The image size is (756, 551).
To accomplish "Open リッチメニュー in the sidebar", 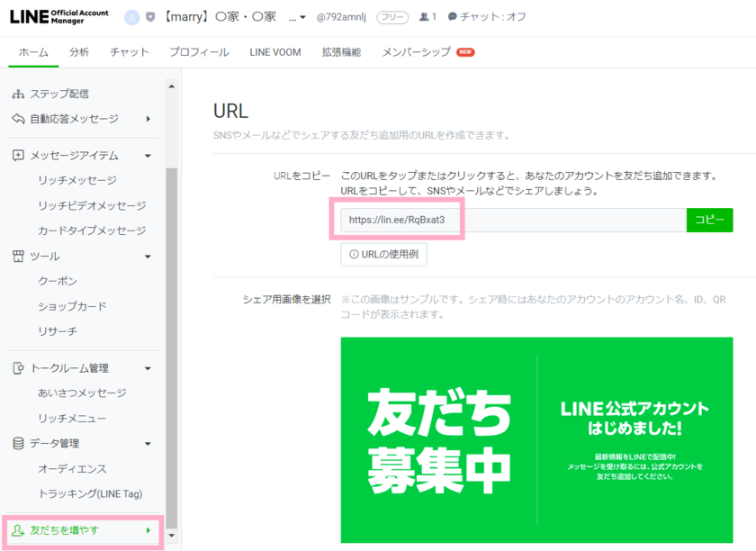I will tap(72, 419).
